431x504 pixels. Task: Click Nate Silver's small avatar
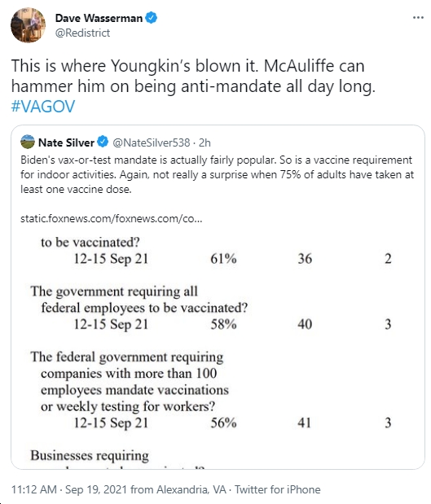tap(28, 142)
